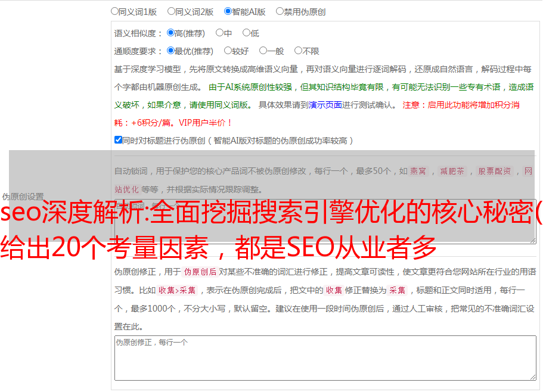
Task: Click the 减肥茶 example keyword tag
Action: pyautogui.click(x=452, y=171)
